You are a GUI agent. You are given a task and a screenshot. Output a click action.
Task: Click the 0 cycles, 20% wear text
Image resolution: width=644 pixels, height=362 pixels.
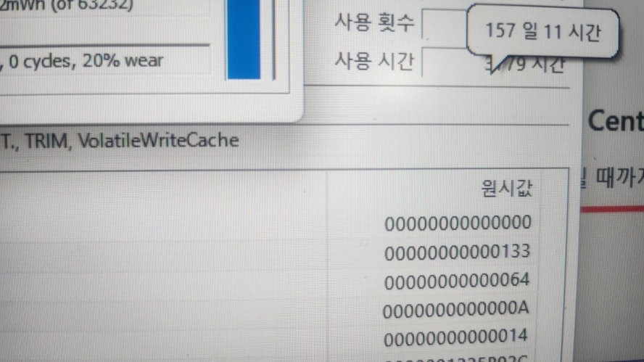click(86, 62)
